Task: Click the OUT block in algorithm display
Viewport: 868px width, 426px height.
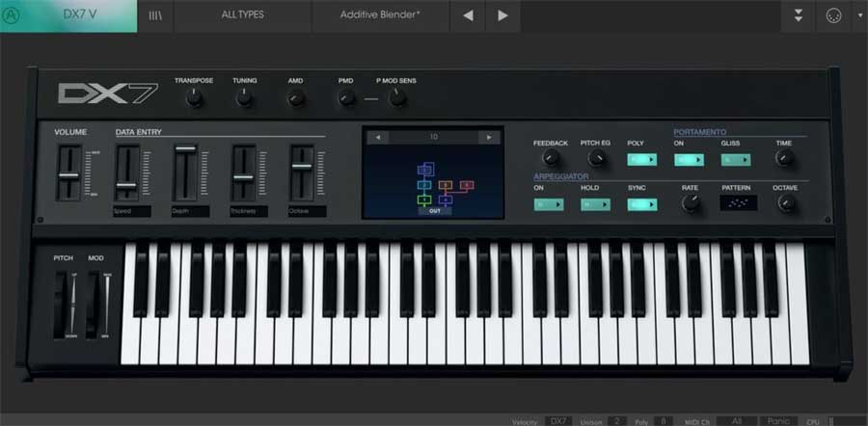Action: 435,211
